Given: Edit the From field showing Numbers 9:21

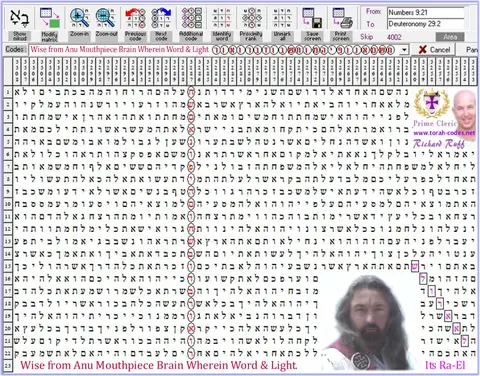Looking at the screenshot, I should click(426, 13).
